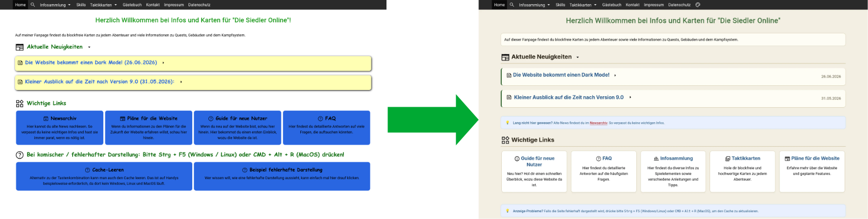
Task: Open the blue Cache-Leeren card
Action: point(104,176)
